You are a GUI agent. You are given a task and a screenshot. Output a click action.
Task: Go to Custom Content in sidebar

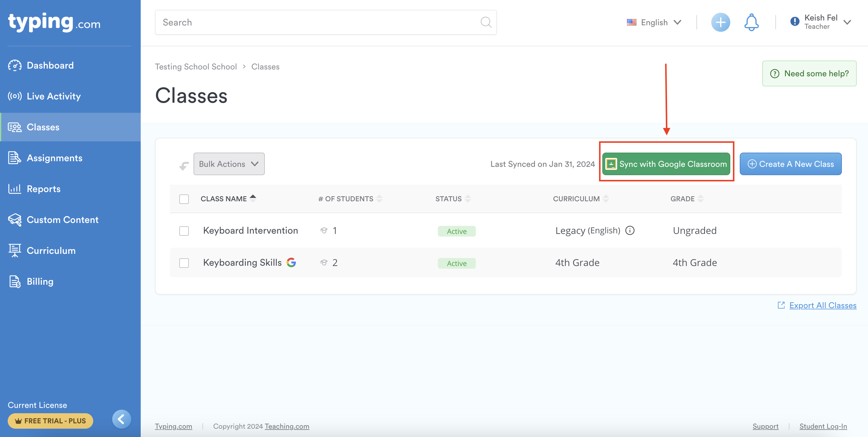click(x=62, y=220)
